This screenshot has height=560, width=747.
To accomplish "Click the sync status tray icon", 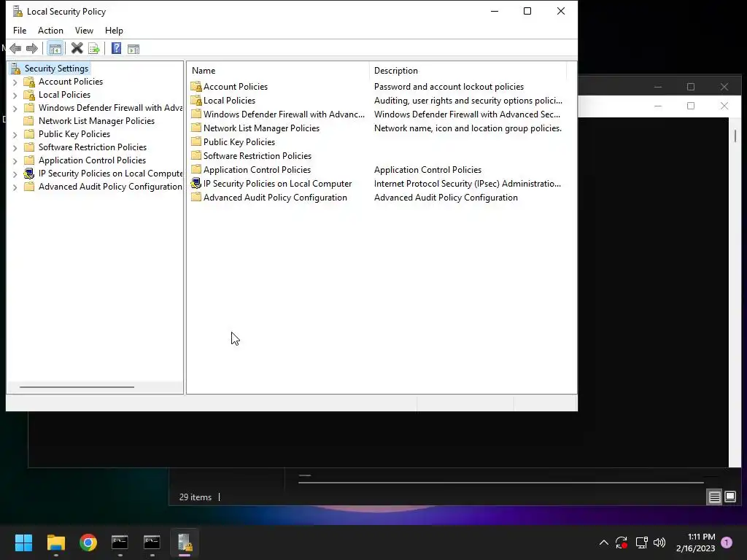I will click(x=622, y=542).
